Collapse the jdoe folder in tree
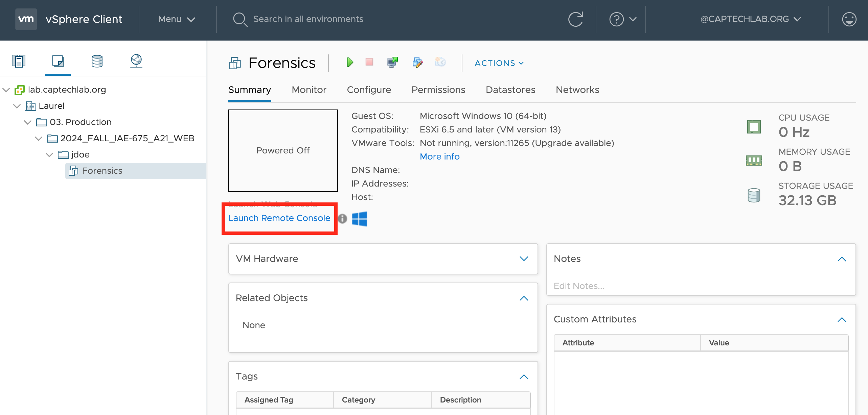 pyautogui.click(x=49, y=155)
